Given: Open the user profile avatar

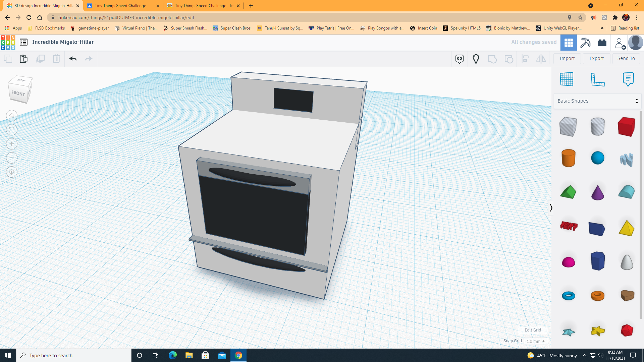Looking at the screenshot, I should coord(635,43).
